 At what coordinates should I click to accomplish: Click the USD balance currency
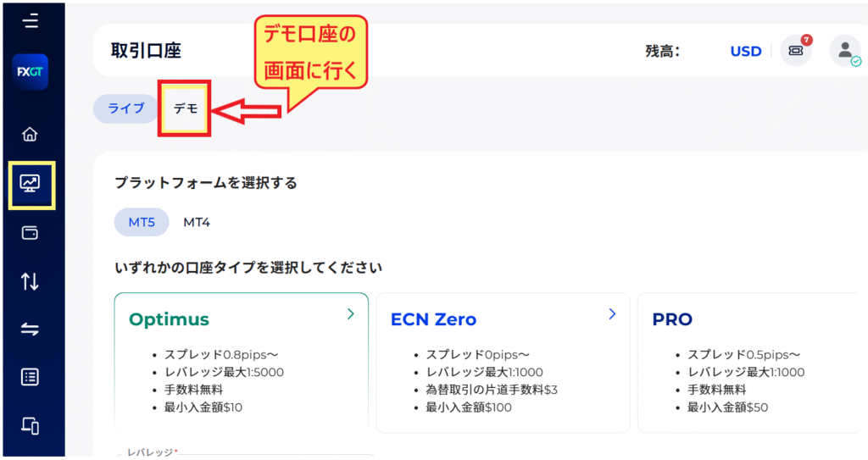[x=746, y=51]
